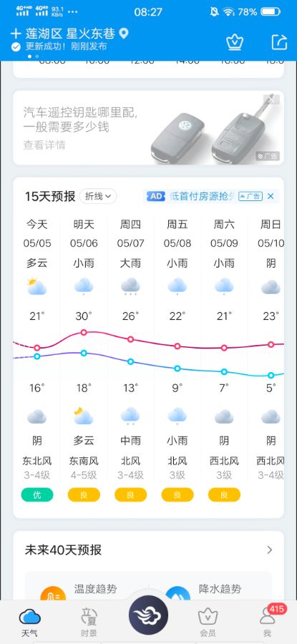This screenshot has height=644, width=297.
Task: Tap tomorrow's night cloudy moon icon
Action: pyautogui.click(x=84, y=416)
